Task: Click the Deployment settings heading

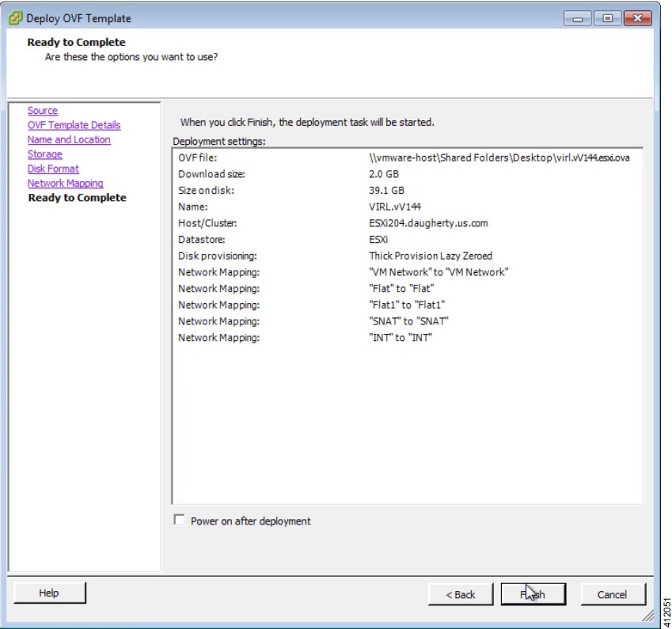Action: coord(219,142)
